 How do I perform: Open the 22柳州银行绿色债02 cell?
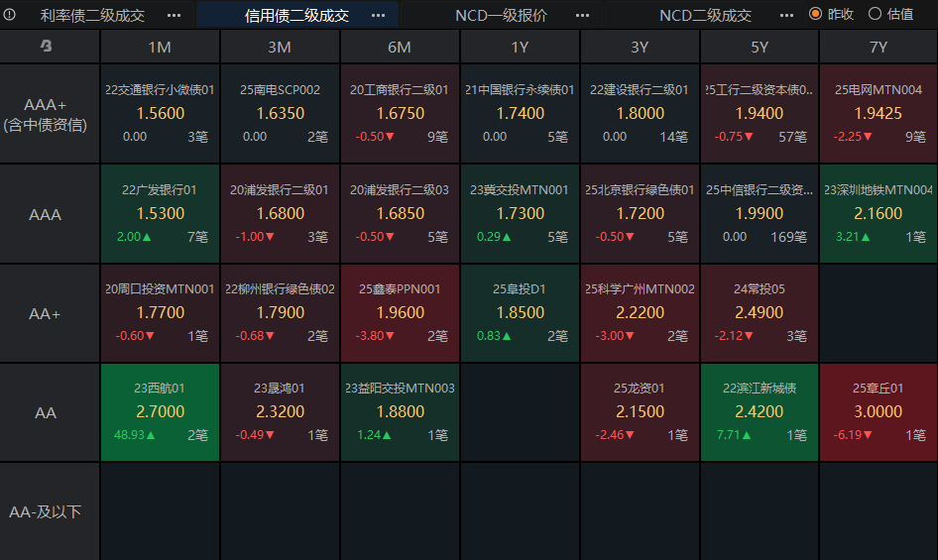280,313
